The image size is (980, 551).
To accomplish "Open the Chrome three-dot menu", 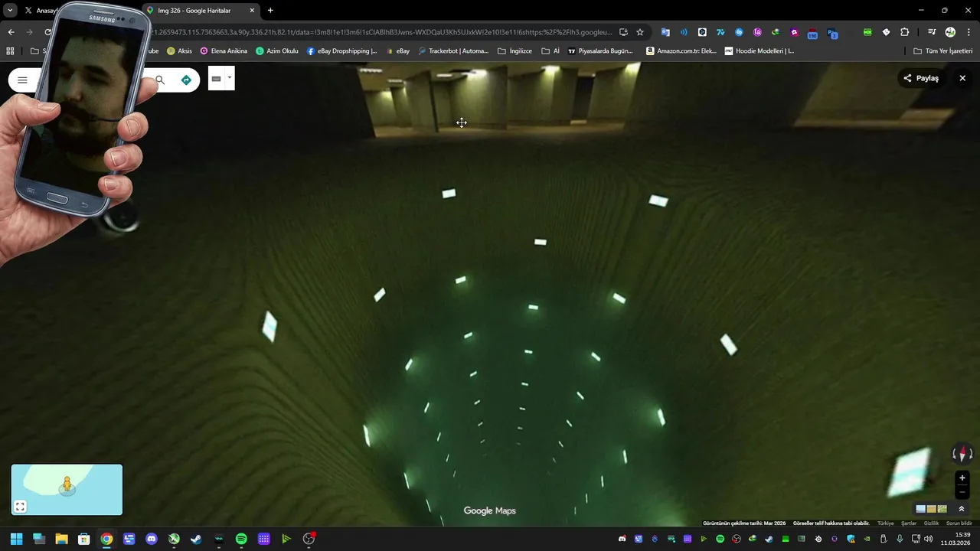I will click(x=969, y=32).
